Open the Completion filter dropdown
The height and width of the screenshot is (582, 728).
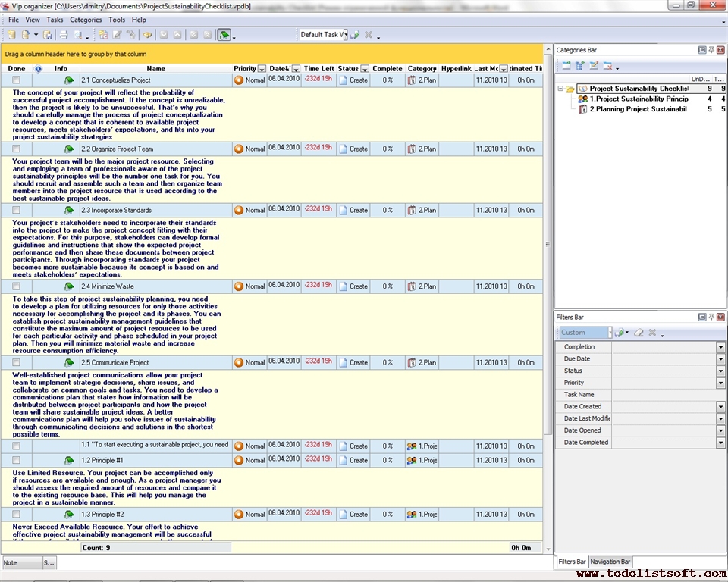pos(720,347)
